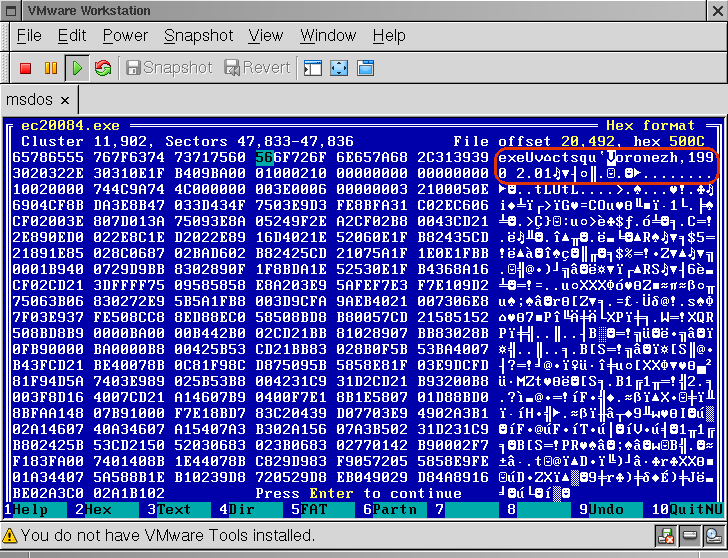
Task: Click the ec20084.exe file name
Action: coord(70,125)
